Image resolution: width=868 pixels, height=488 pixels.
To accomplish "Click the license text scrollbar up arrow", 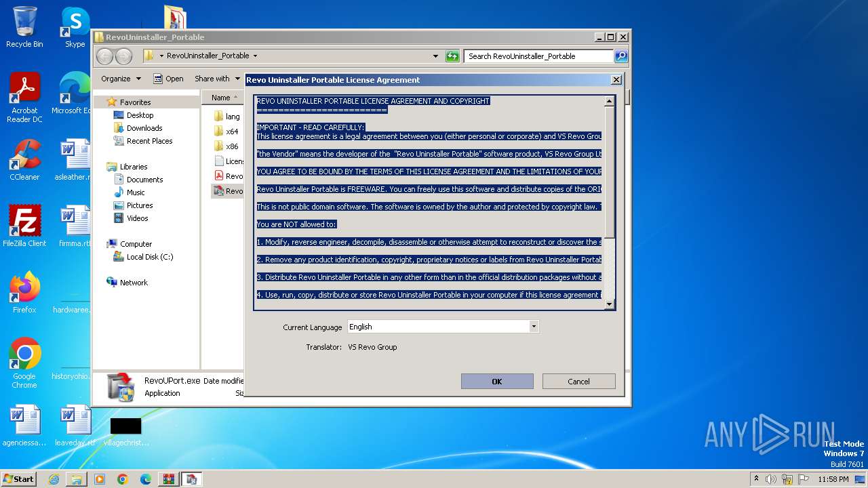I will point(609,101).
